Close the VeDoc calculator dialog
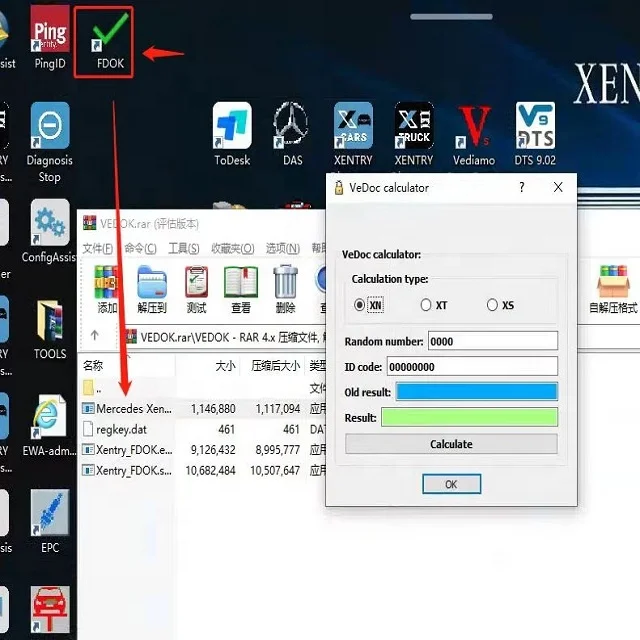 pos(558,187)
